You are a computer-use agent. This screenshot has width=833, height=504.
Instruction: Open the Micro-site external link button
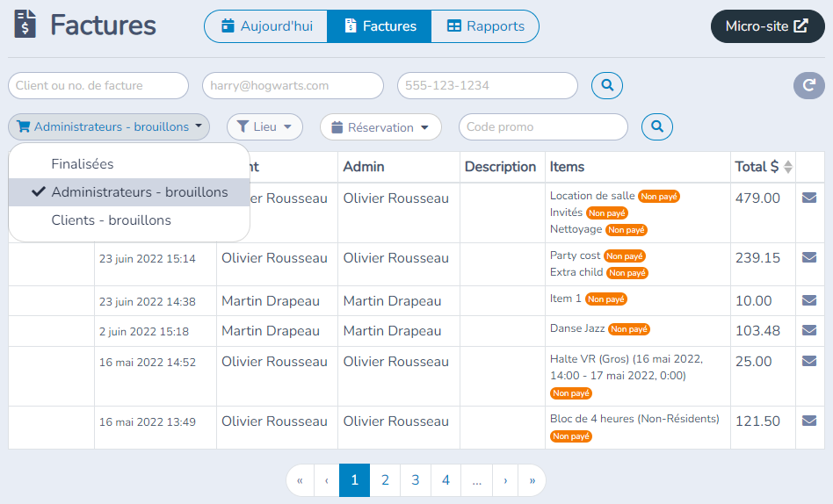tap(768, 26)
